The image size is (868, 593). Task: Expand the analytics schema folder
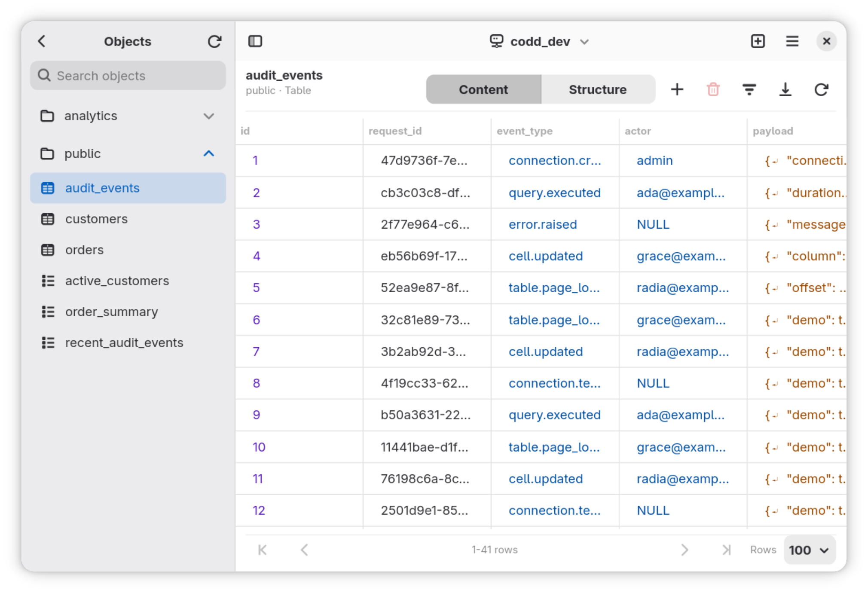pyautogui.click(x=128, y=116)
